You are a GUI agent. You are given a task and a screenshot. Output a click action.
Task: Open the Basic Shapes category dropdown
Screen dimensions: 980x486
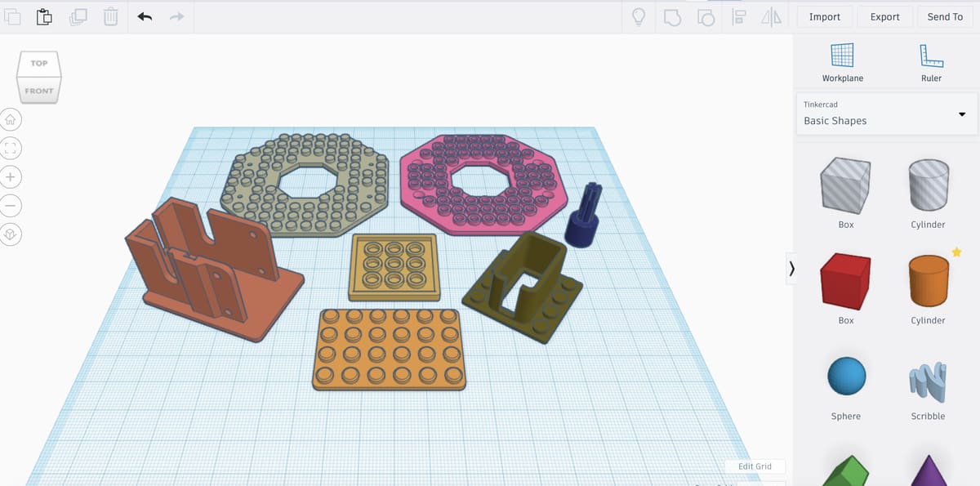[x=886, y=114]
